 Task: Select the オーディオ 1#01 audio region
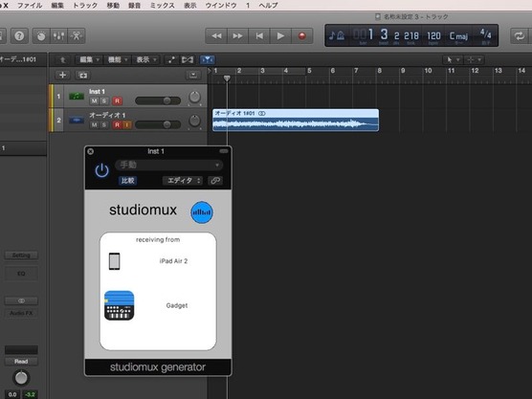pos(296,120)
